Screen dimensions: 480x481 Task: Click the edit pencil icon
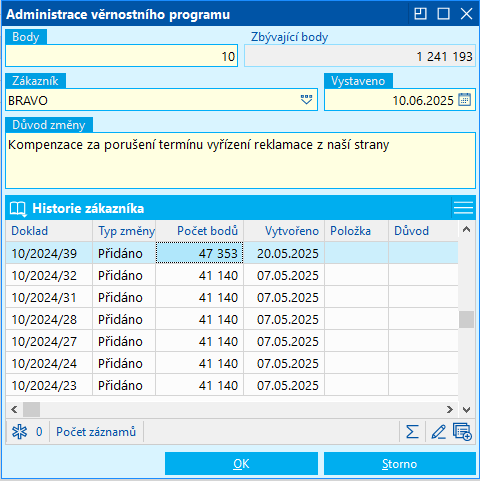[x=438, y=432]
